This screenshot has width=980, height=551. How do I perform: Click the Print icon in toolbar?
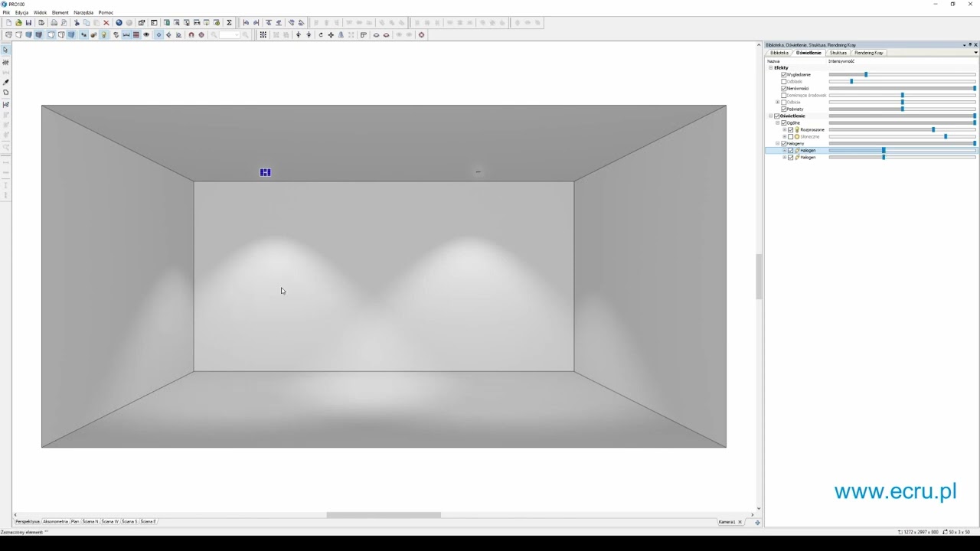point(54,23)
